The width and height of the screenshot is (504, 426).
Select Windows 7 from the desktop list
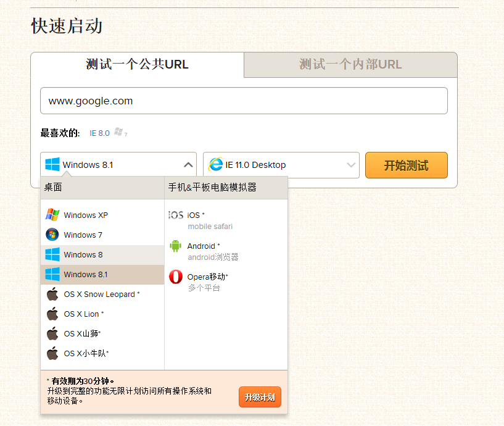click(102, 235)
